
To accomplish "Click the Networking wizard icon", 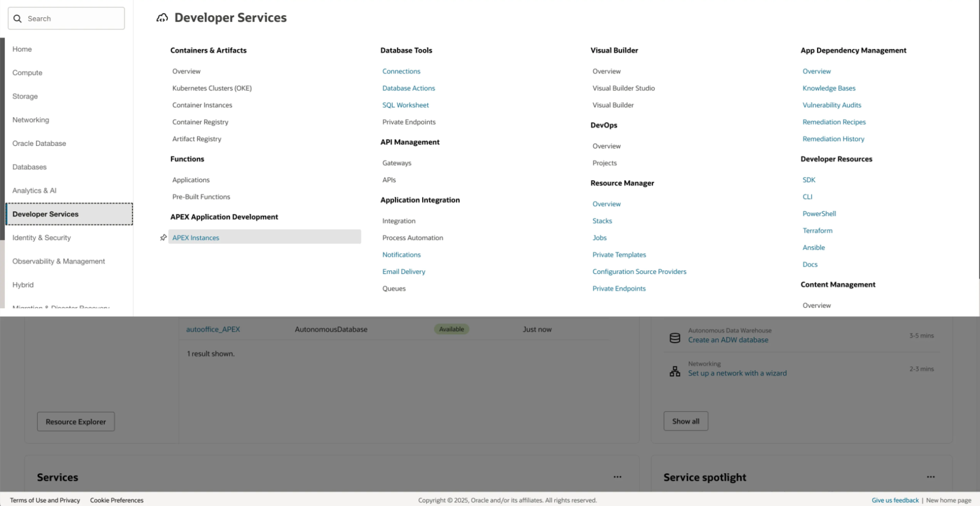I will (675, 371).
